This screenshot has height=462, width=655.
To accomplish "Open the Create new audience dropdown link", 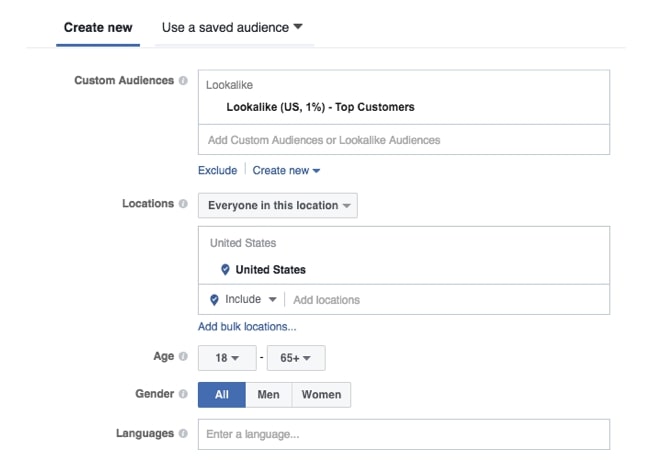I will pos(286,170).
